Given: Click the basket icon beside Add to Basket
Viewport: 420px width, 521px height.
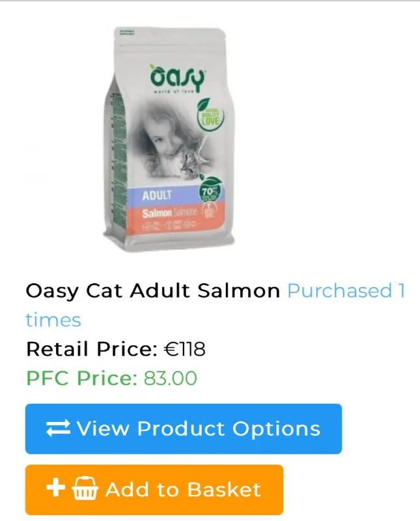Looking at the screenshot, I should pyautogui.click(x=85, y=488).
